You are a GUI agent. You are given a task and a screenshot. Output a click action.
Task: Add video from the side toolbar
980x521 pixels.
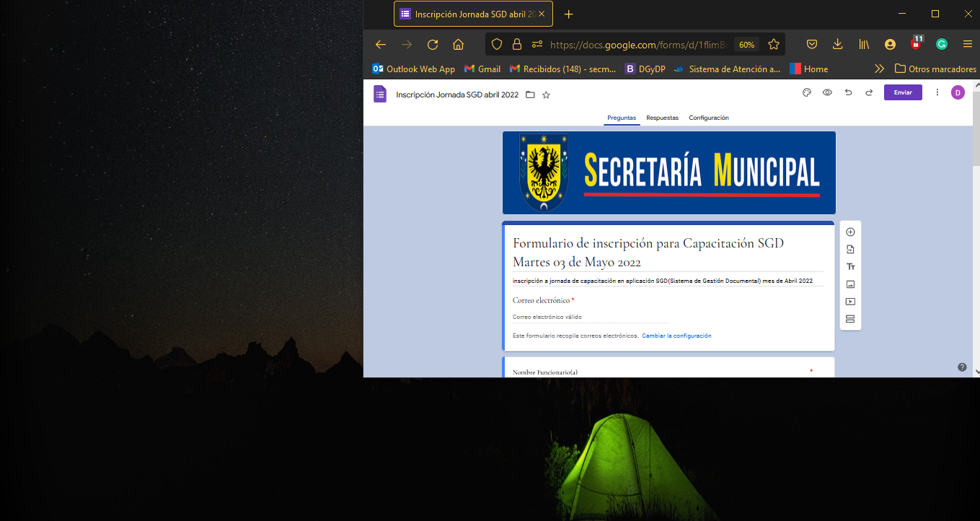[850, 302]
